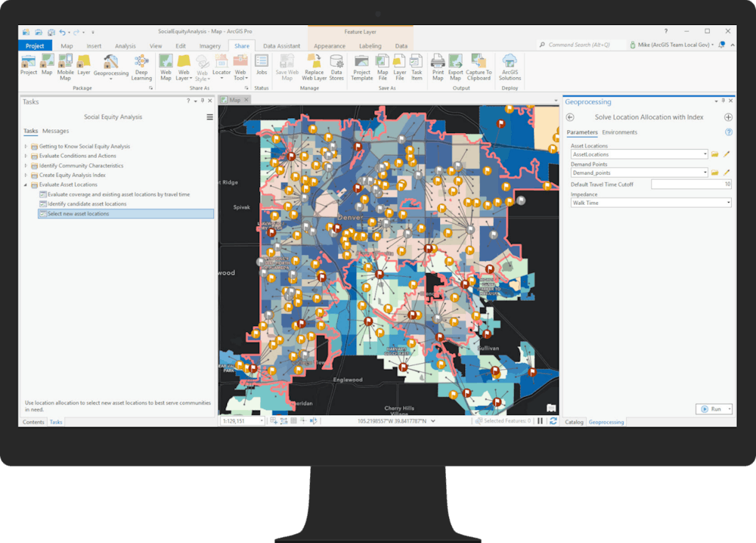Switch to the Messages tab in Tasks
The image size is (756, 543).
[55, 131]
